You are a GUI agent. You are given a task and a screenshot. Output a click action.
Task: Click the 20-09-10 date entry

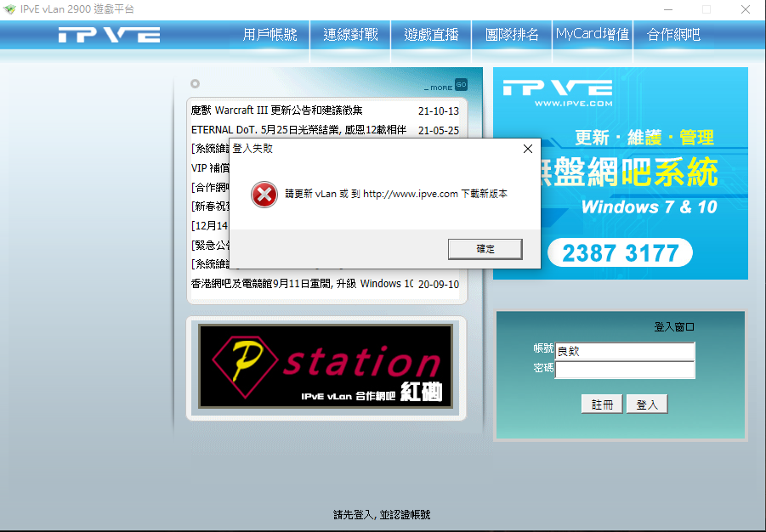click(x=439, y=285)
